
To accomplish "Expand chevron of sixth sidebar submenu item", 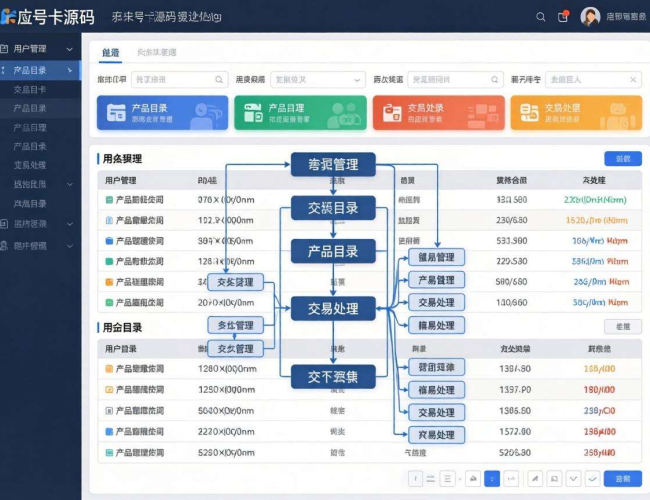I will coord(70,184).
